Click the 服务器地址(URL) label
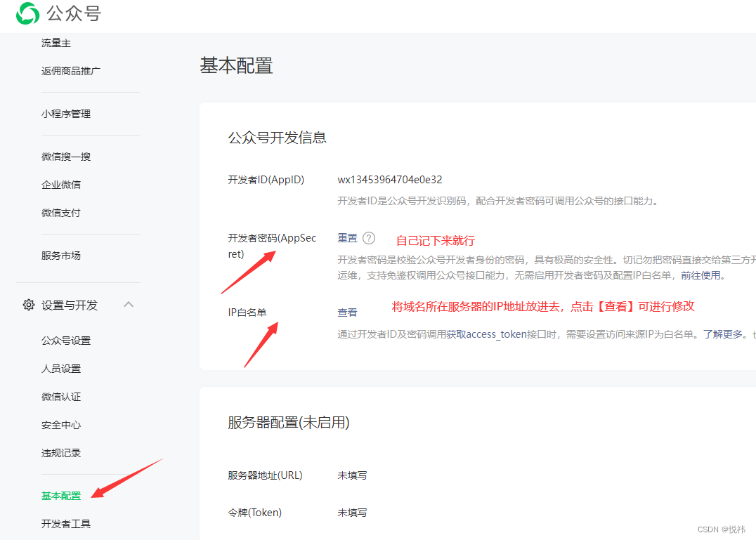Screen dimensions: 756x540 click(x=265, y=475)
